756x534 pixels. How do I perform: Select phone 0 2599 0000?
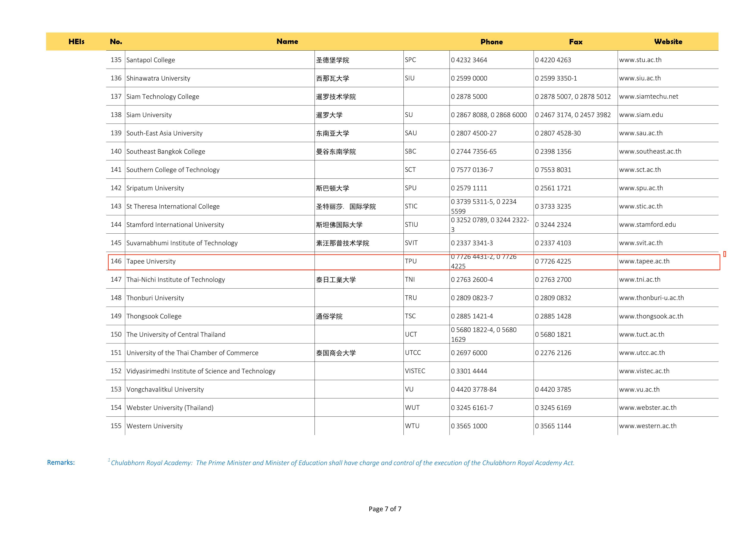[x=469, y=78]
